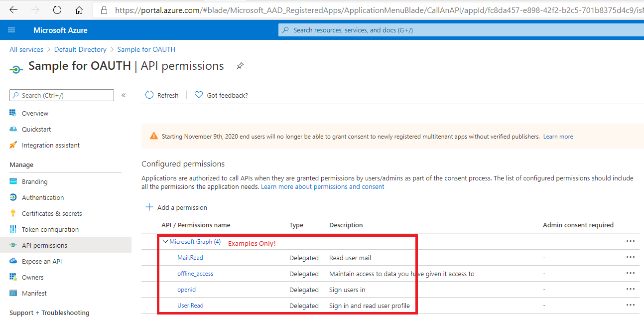Click the browser address bar URL
The width and height of the screenshot is (644, 318).
tap(379, 10)
